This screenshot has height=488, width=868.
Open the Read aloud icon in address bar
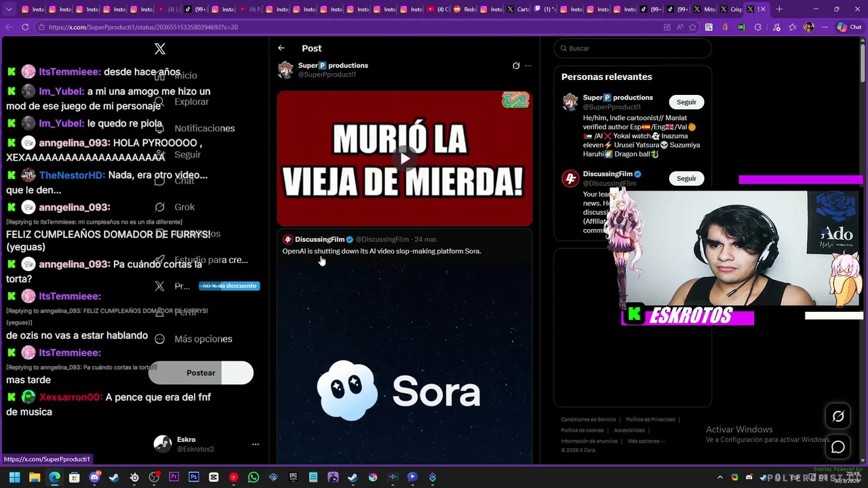click(x=679, y=27)
